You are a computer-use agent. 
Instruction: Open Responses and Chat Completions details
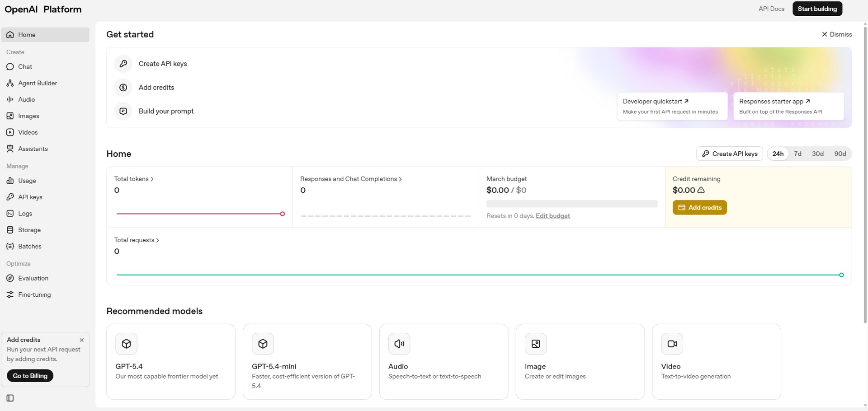pyautogui.click(x=351, y=179)
